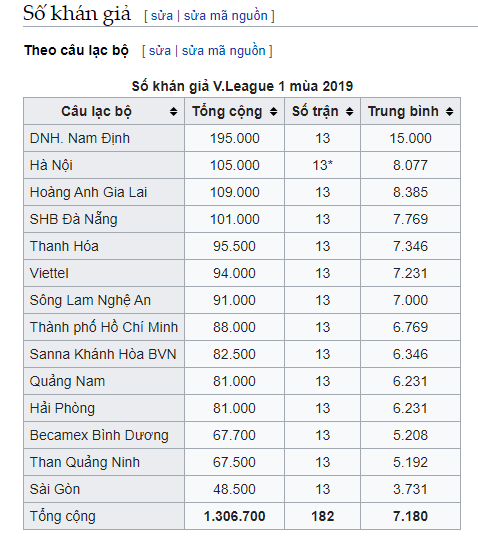Click the Becamex Bình Dương cell
This screenshot has height=543, width=478.
(104, 435)
